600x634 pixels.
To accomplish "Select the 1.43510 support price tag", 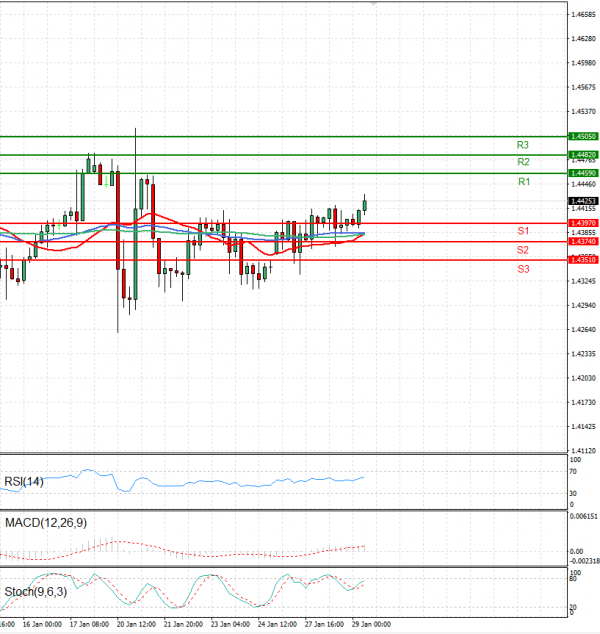I will (583, 260).
